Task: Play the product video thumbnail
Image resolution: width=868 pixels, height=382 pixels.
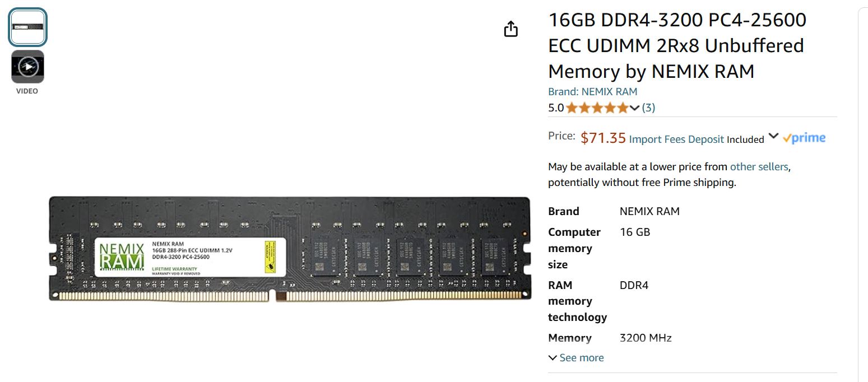Action: tap(27, 67)
